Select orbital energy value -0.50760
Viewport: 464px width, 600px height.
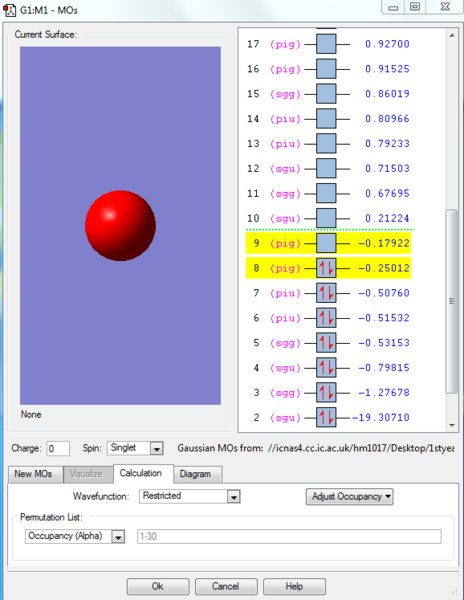[x=384, y=293]
